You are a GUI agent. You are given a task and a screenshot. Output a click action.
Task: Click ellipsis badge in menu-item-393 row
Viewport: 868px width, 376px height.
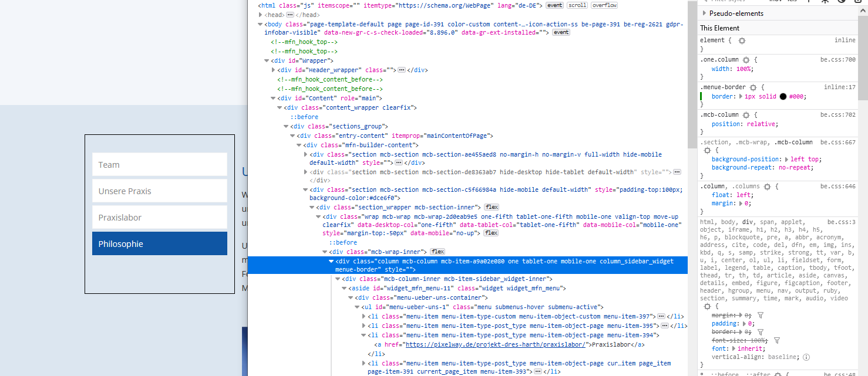point(537,371)
